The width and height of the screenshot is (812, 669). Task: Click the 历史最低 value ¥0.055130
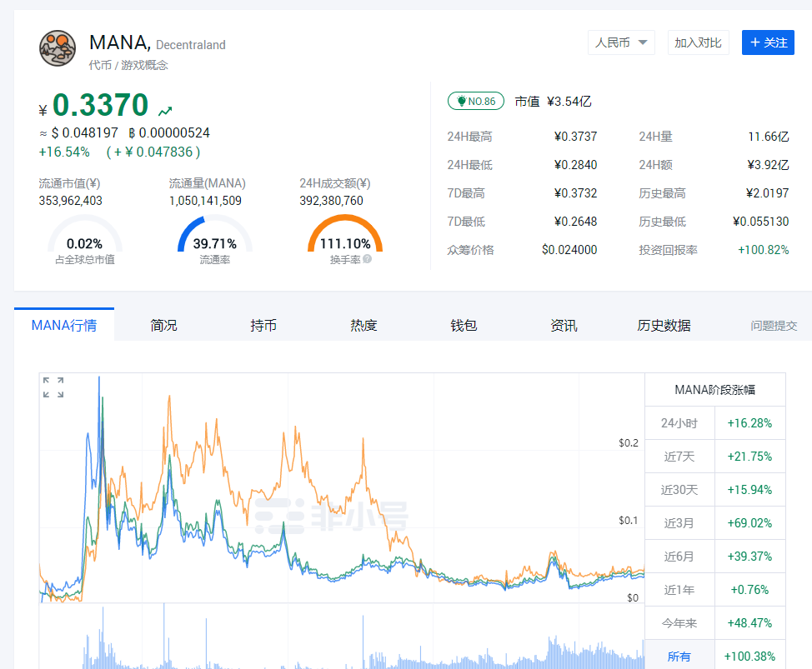761,222
